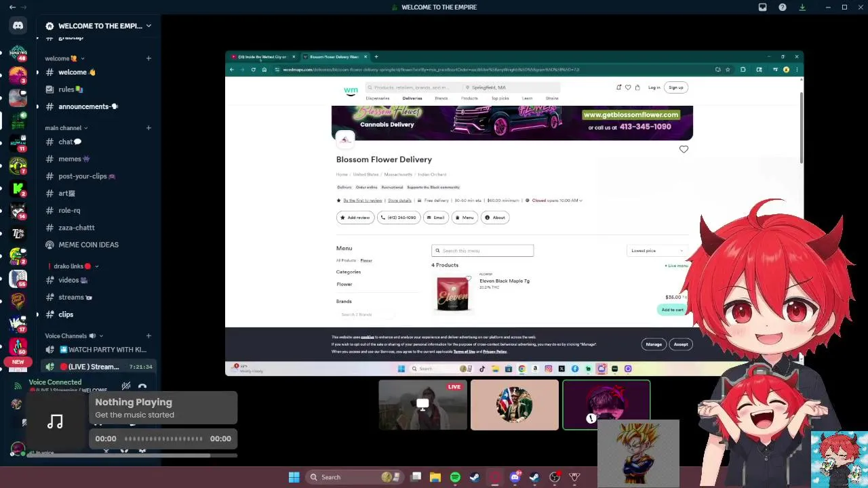The height and width of the screenshot is (488, 868).
Task: Open Discord icon in the taskbar
Action: point(515,477)
